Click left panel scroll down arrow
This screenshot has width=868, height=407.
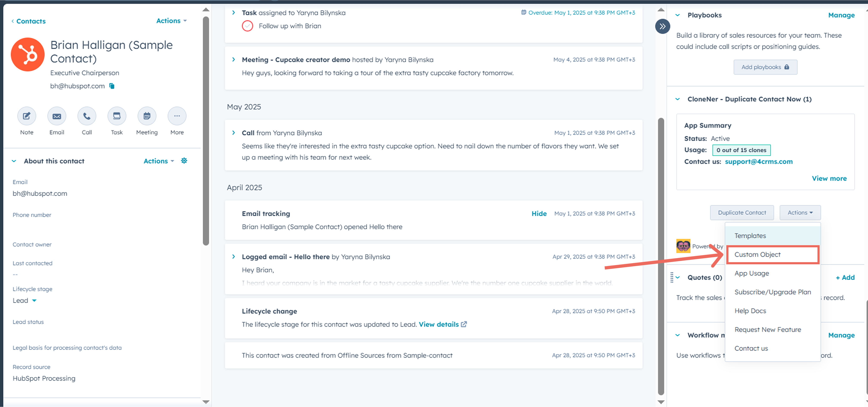pos(206,402)
